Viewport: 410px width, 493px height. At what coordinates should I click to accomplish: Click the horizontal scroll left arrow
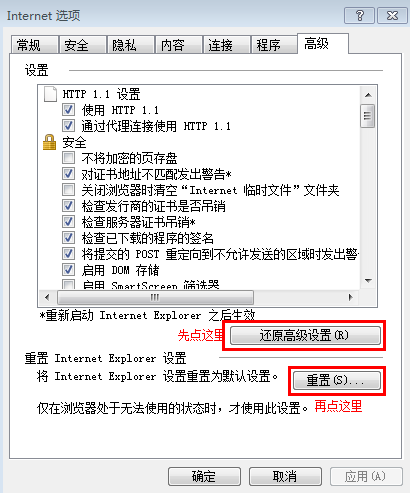[47, 297]
